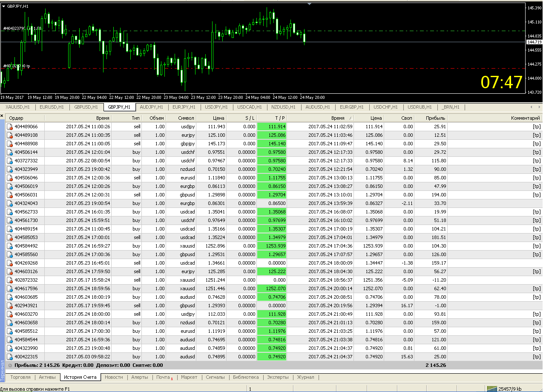Switch to the XAUUSD,H1 chart tab
546x392 pixels.
17,107
